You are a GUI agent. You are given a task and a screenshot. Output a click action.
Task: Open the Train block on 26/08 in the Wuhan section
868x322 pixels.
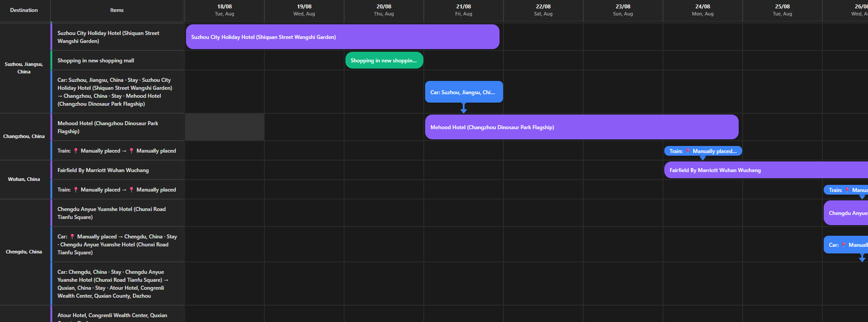pyautogui.click(x=846, y=190)
